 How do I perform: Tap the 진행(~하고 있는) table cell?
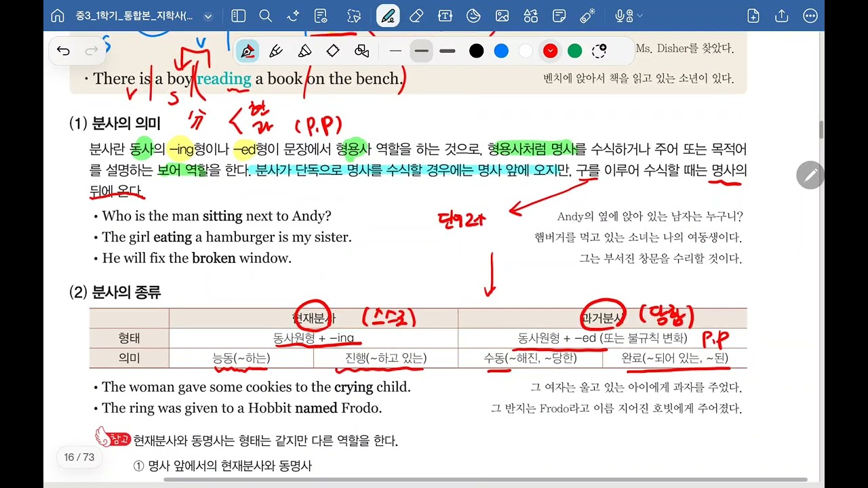coord(386,358)
